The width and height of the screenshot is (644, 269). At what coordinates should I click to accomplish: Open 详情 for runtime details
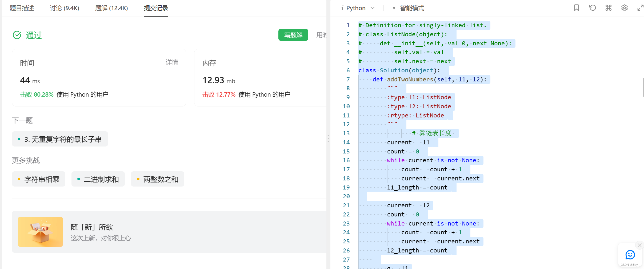pyautogui.click(x=172, y=62)
